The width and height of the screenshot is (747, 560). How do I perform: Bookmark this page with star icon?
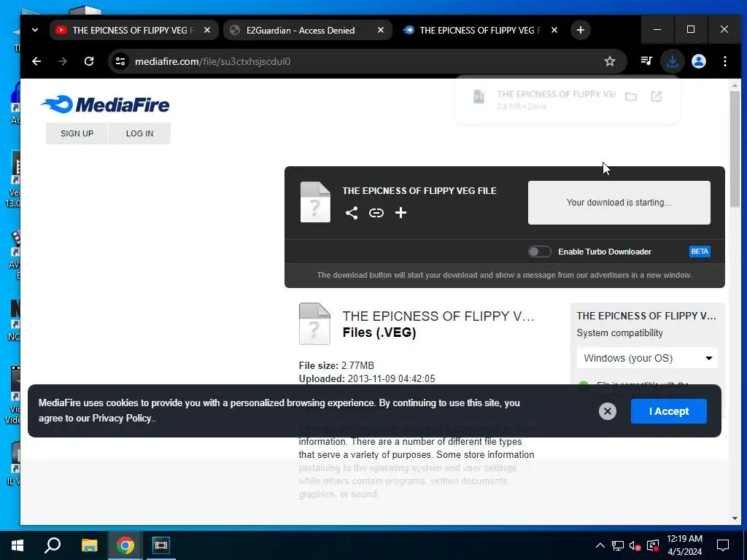(x=610, y=61)
